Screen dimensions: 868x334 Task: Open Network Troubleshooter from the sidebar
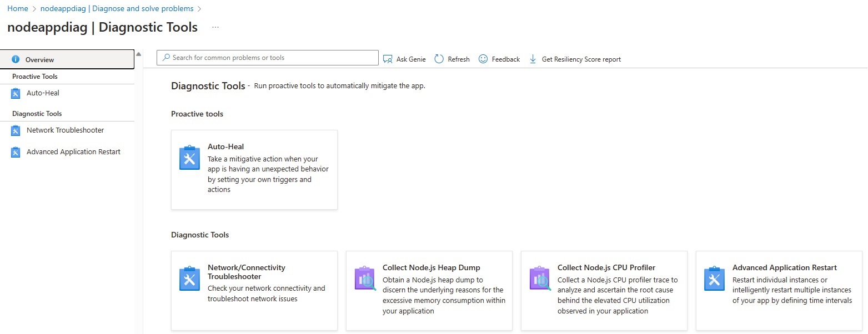[x=65, y=130]
